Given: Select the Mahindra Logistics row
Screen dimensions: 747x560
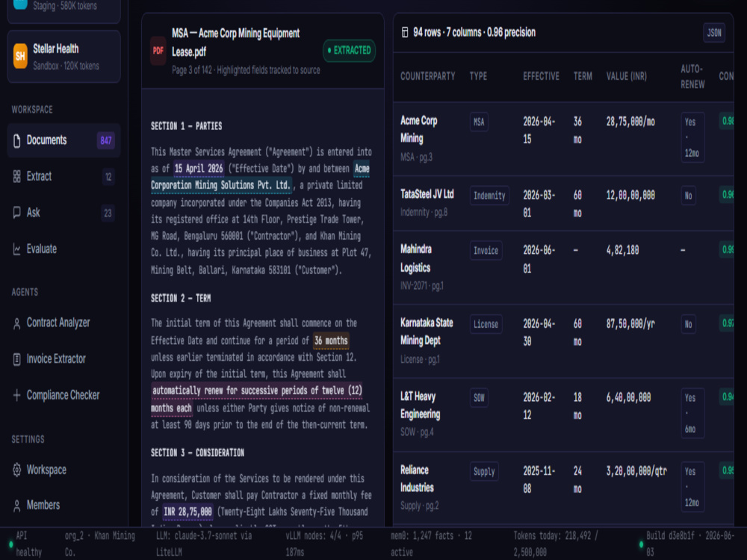Looking at the screenshot, I should (563, 267).
